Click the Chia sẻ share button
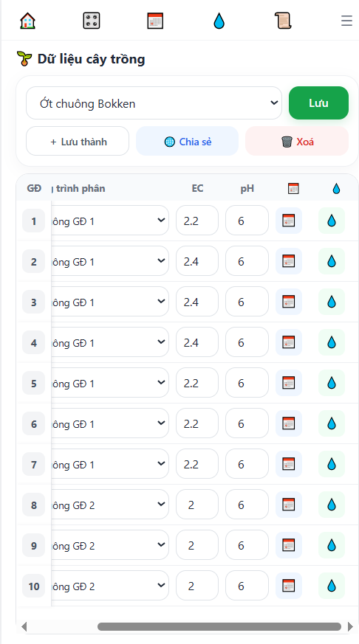Image resolution: width=359 pixels, height=644 pixels. (x=188, y=142)
